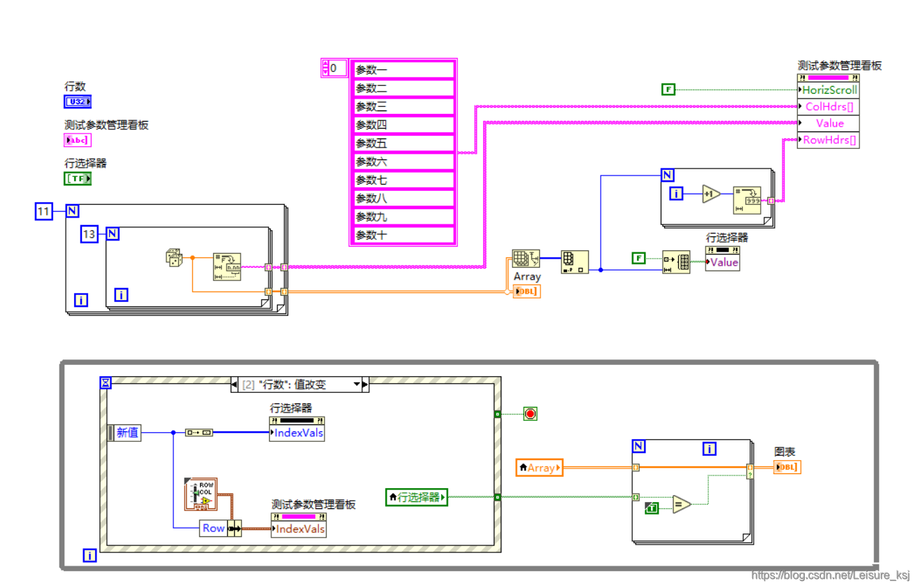Click the number-to-fractional-string node beside the dice

[227, 266]
